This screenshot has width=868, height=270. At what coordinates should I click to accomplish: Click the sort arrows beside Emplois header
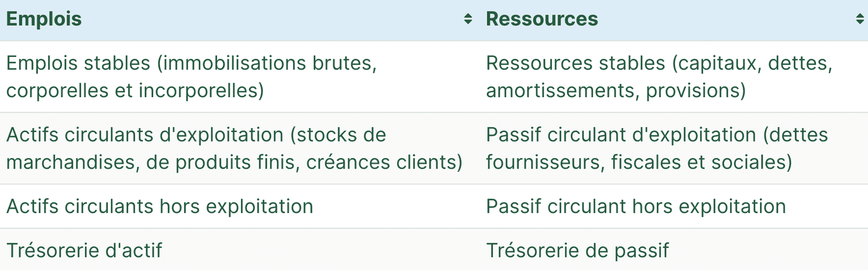click(468, 19)
